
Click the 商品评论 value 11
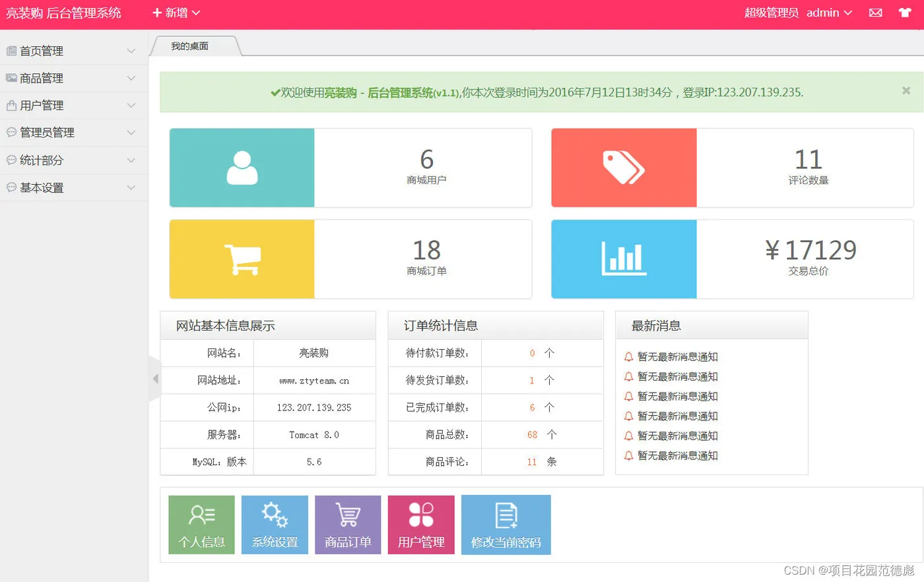532,462
